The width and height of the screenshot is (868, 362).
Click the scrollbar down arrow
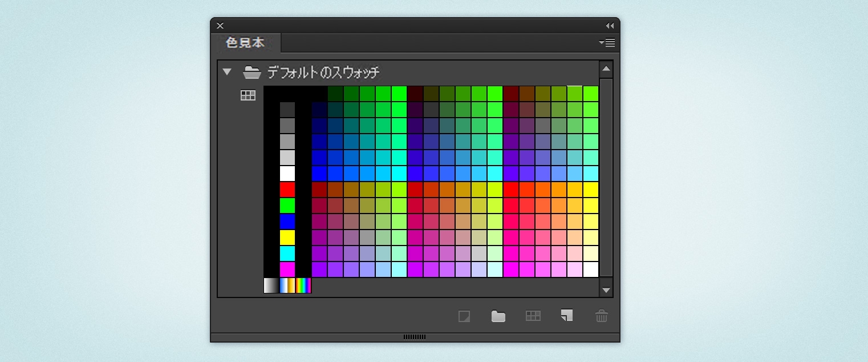pos(606,290)
